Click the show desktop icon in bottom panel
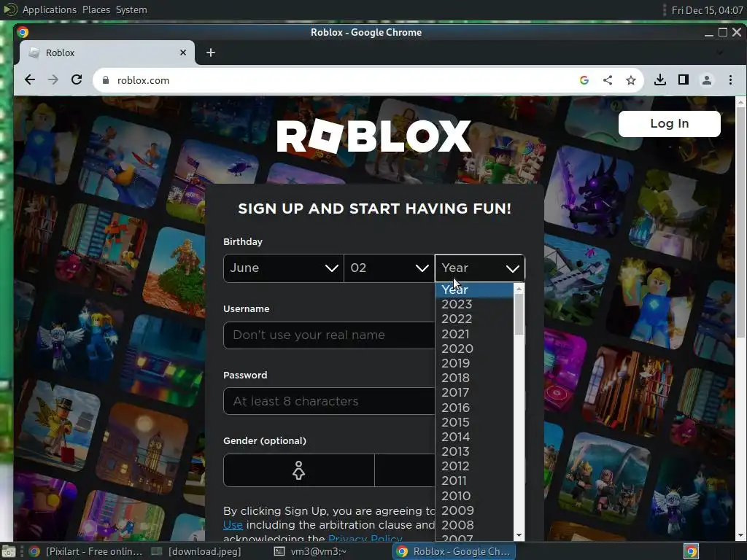The width and height of the screenshot is (747, 560). tap(9, 552)
